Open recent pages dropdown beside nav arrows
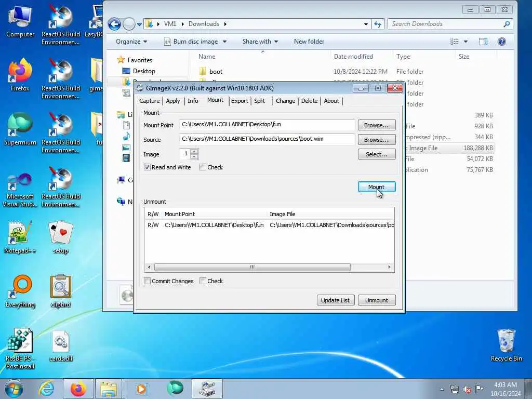 pos(139,24)
